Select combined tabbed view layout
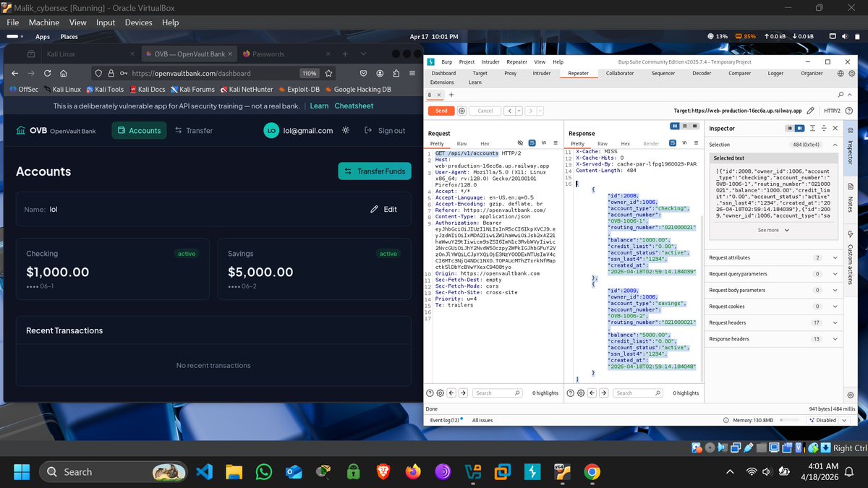 (x=694, y=126)
